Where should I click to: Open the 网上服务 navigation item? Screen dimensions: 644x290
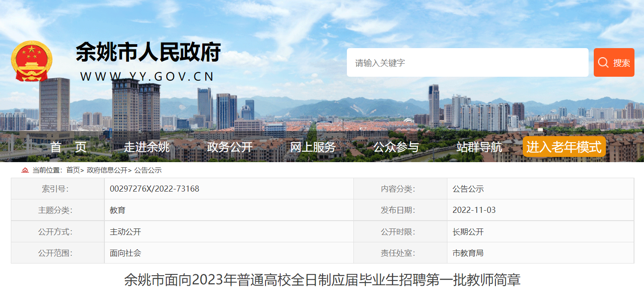tap(313, 147)
